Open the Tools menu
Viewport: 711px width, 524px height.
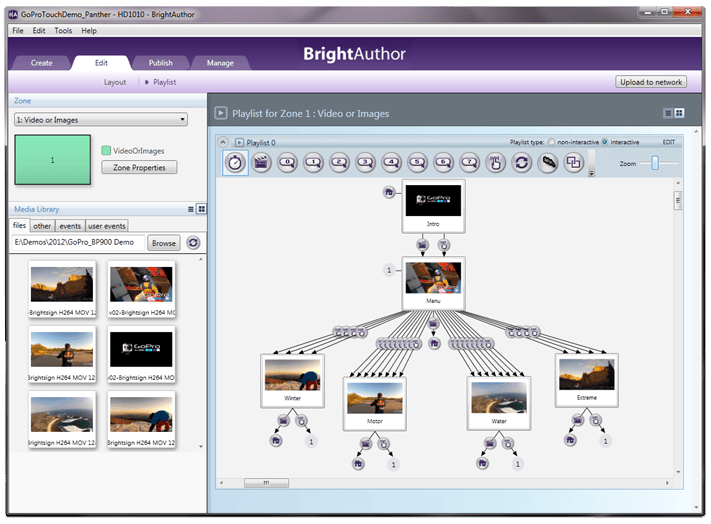[63, 31]
